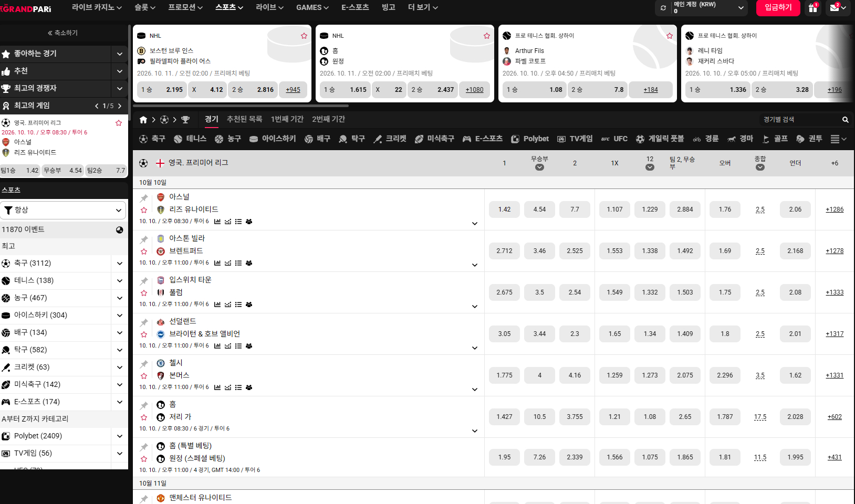The width and height of the screenshot is (855, 504).
Task: Open the 항상 time filter dropdown
Action: tap(63, 210)
